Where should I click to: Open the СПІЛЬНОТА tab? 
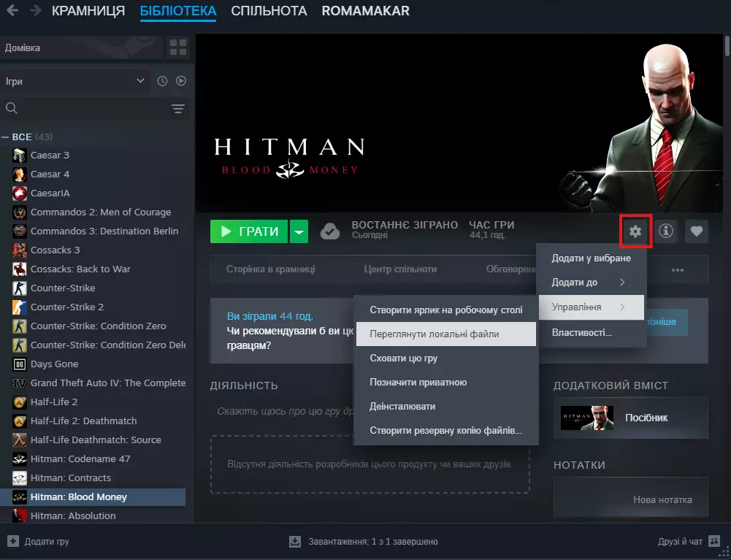[x=269, y=11]
